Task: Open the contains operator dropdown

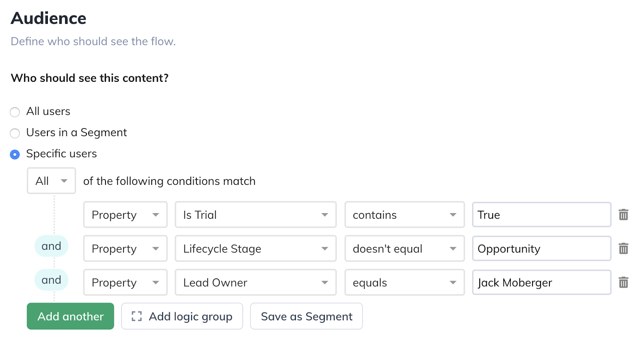Action: coord(405,215)
